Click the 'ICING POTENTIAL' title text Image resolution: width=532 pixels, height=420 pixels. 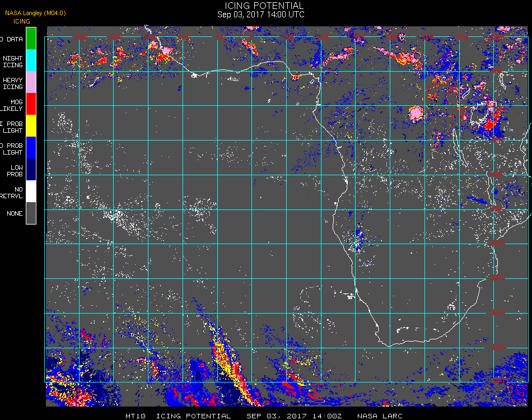(x=264, y=6)
